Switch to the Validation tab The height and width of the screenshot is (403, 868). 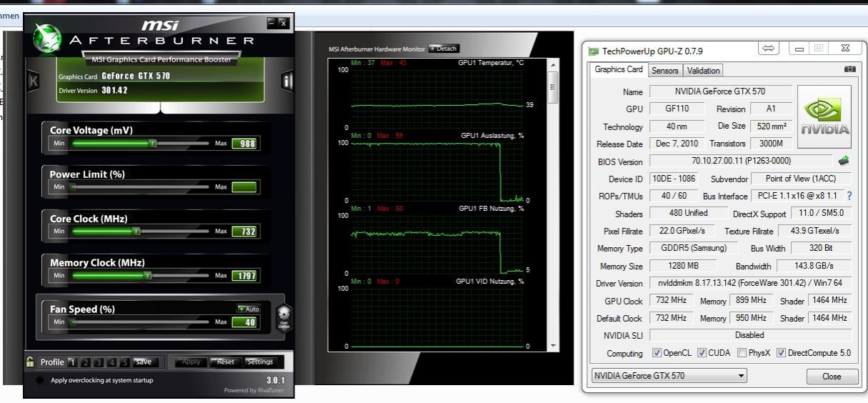(703, 70)
